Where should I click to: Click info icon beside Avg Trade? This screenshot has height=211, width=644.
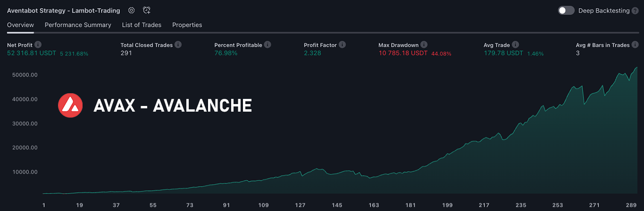point(515,45)
